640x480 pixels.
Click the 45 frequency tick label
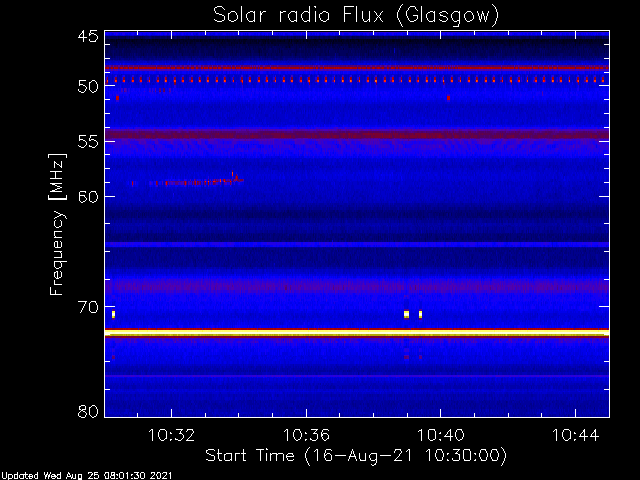[88, 37]
